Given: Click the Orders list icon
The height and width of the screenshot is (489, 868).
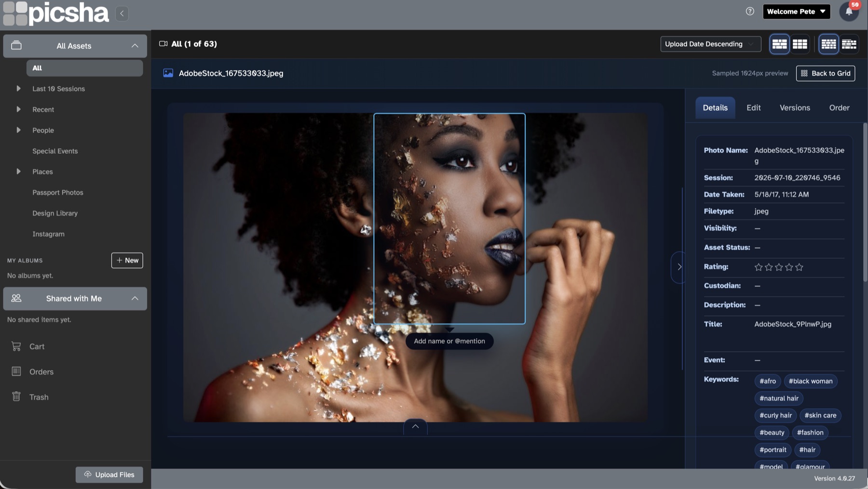Looking at the screenshot, I should click(x=16, y=371).
